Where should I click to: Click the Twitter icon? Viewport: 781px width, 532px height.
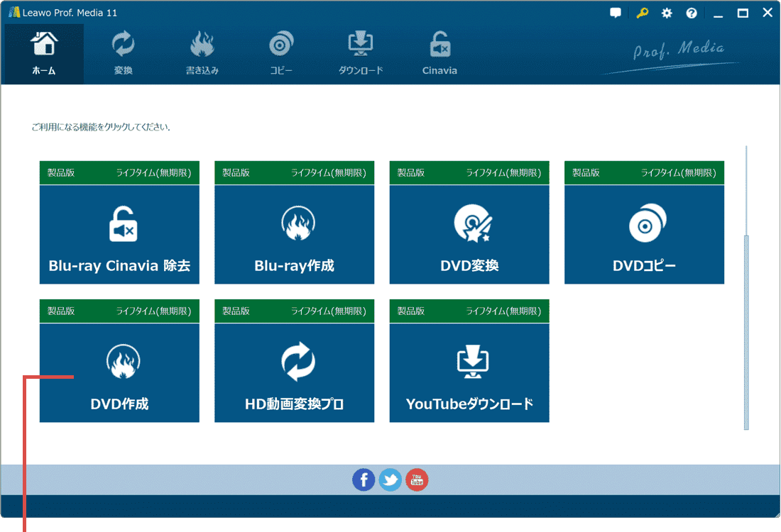pos(390,480)
